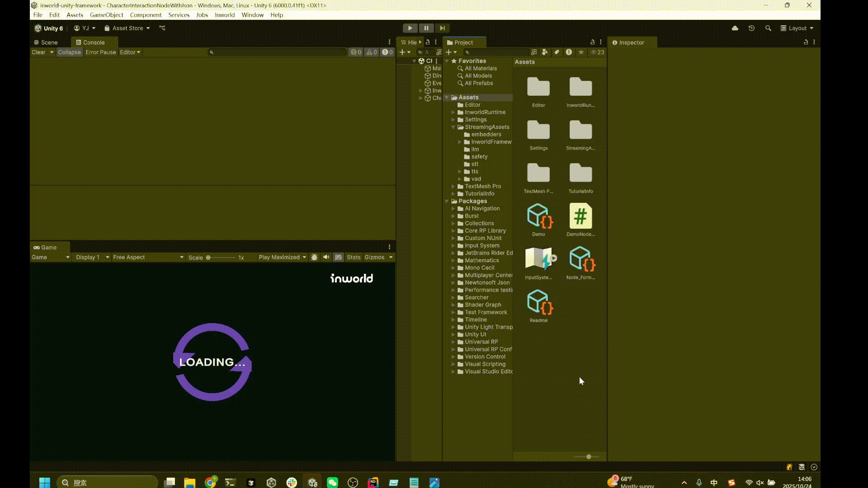Clear the Console messages
Image resolution: width=868 pixels, height=488 pixels.
(38, 52)
